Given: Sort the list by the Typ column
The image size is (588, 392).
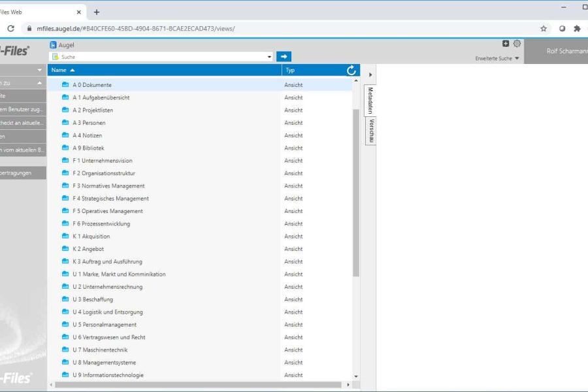Looking at the screenshot, I should point(290,70).
